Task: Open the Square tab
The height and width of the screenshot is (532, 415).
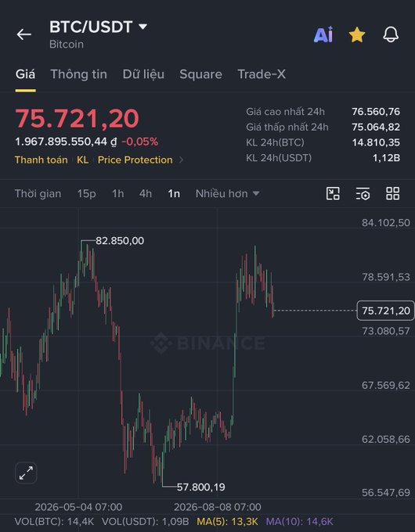Action: [200, 74]
